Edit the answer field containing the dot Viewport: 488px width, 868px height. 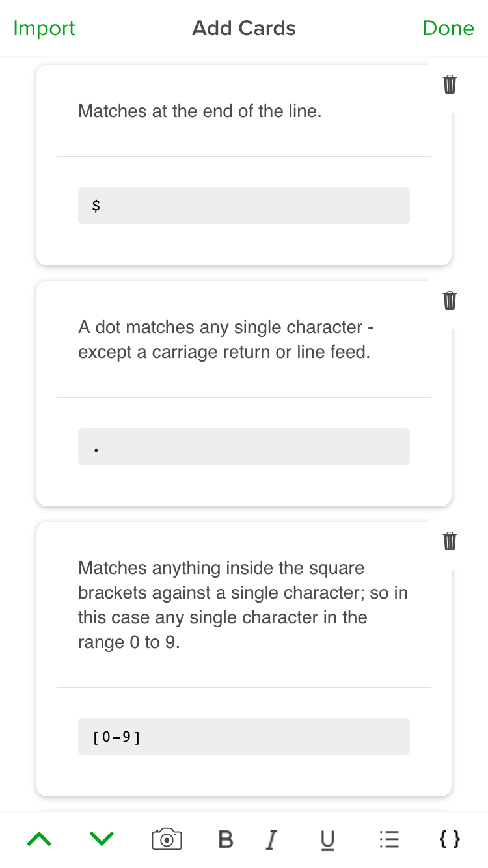(244, 446)
